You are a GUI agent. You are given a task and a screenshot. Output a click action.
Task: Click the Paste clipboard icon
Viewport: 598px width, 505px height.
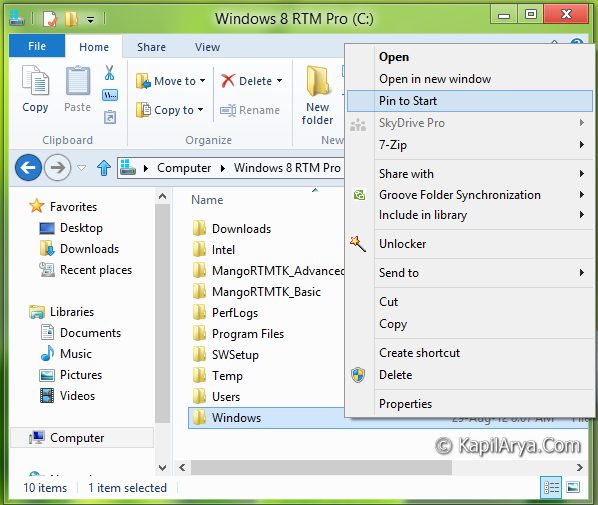[x=78, y=80]
